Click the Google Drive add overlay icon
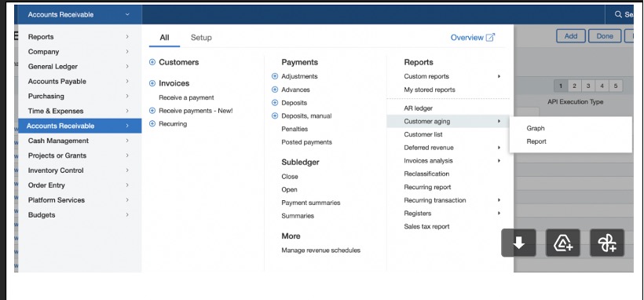This screenshot has width=644, height=300. pyautogui.click(x=563, y=243)
